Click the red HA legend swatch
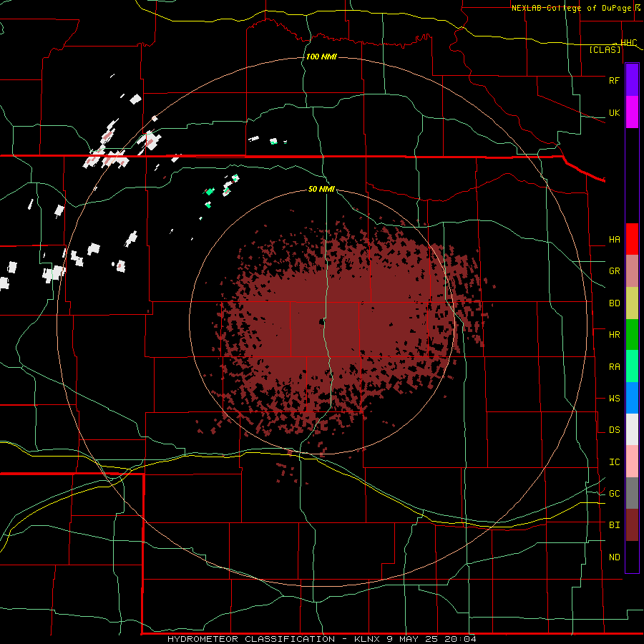Image resolution: width=644 pixels, height=644 pixels. (632, 239)
